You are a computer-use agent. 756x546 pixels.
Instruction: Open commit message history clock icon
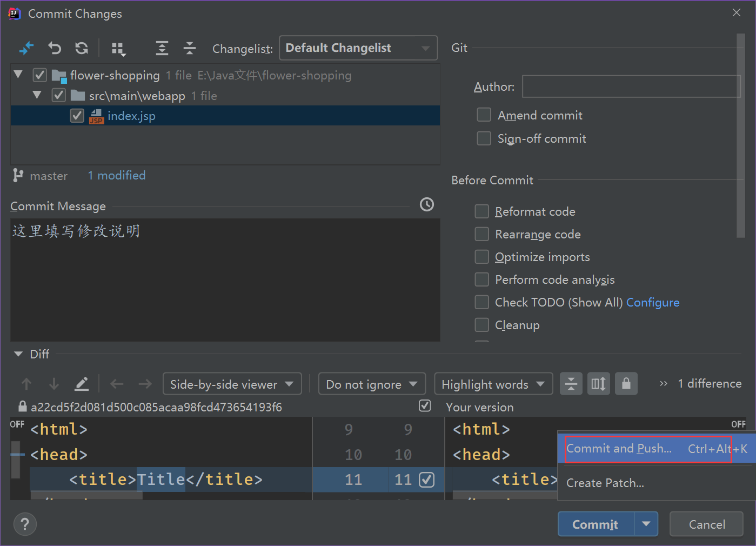(x=427, y=204)
